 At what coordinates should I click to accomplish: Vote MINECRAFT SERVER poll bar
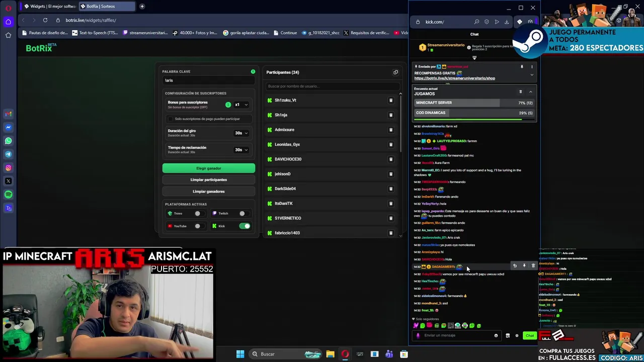pos(474,103)
